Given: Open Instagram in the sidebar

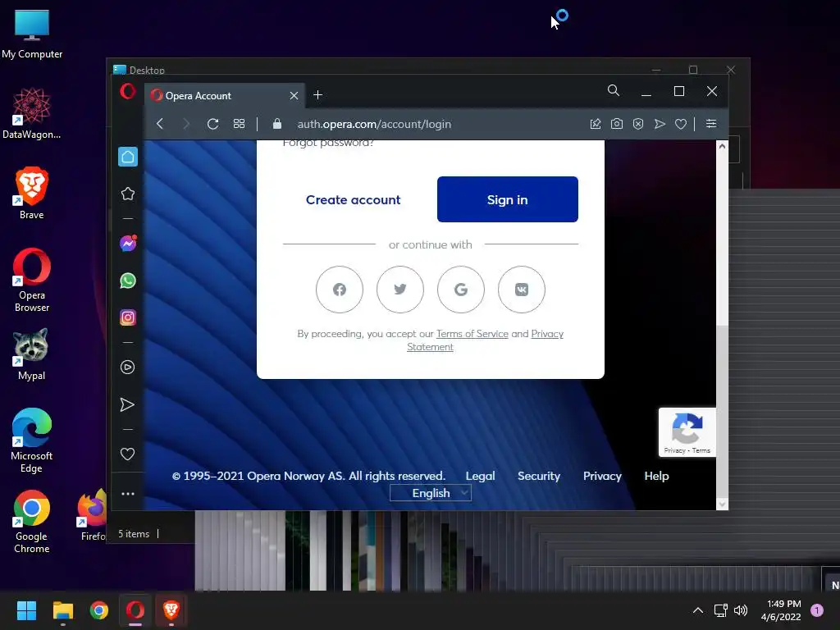Looking at the screenshot, I should [x=127, y=317].
